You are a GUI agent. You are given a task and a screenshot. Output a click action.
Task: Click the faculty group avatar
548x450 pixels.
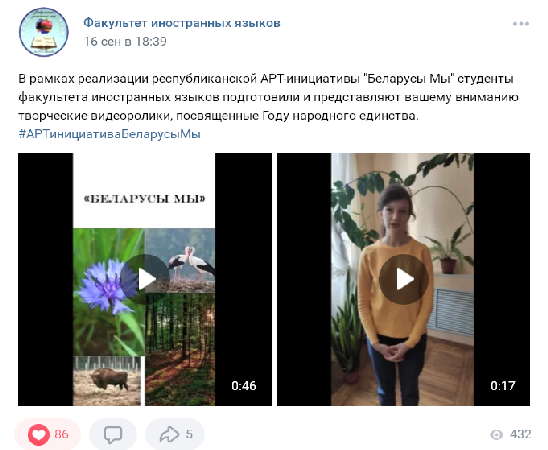(44, 32)
